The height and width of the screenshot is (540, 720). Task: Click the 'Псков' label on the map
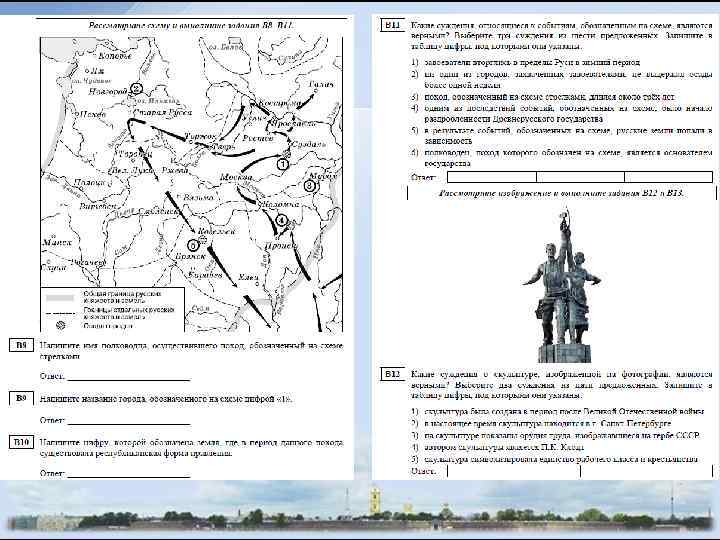93,114
